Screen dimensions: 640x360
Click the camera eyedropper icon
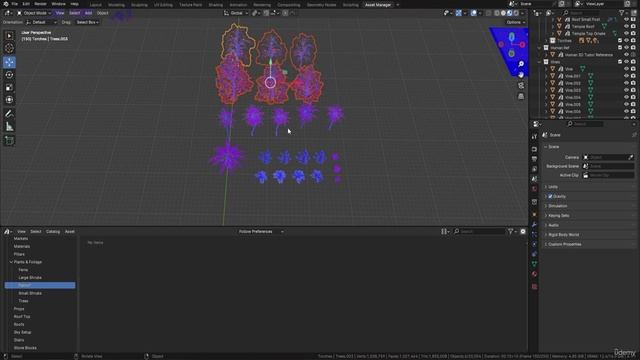tap(631, 157)
